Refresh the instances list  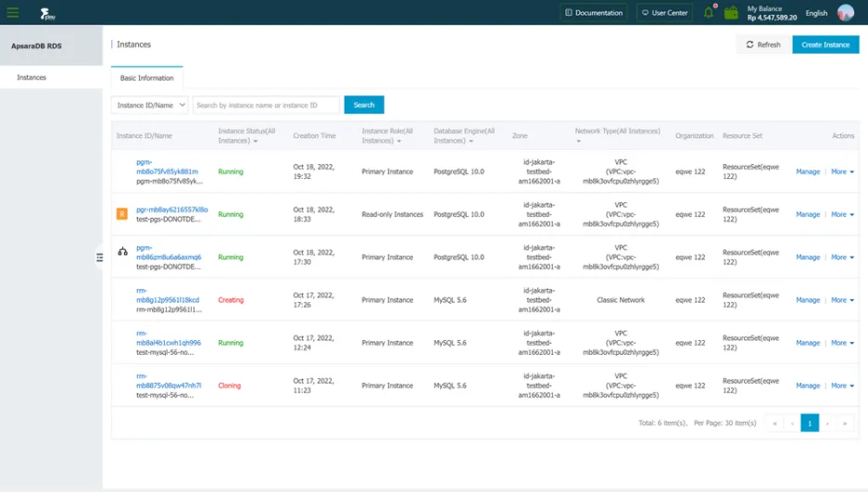763,44
